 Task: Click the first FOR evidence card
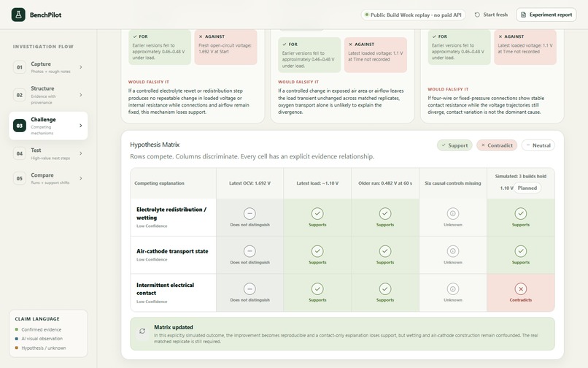[x=160, y=47]
